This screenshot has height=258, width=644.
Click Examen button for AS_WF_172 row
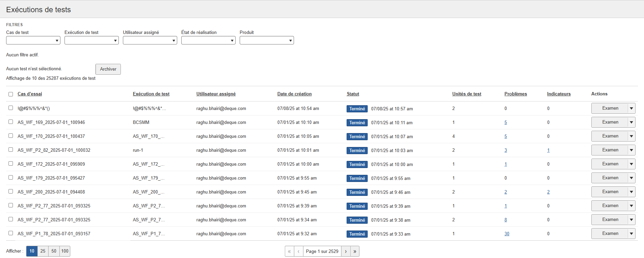[610, 164]
